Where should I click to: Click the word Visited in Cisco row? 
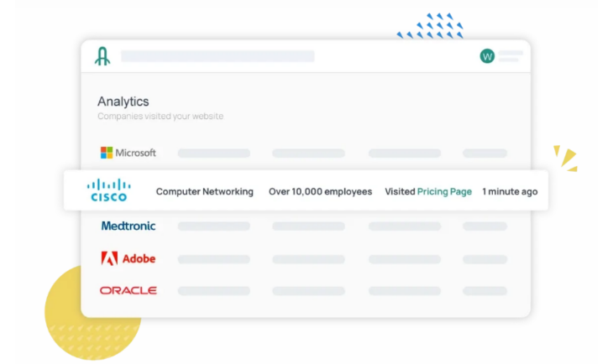pyautogui.click(x=400, y=192)
